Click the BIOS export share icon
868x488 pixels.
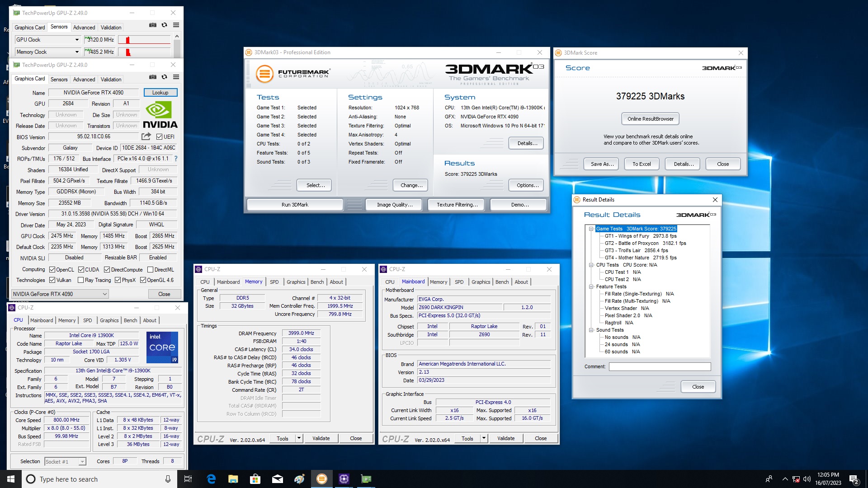click(x=146, y=136)
